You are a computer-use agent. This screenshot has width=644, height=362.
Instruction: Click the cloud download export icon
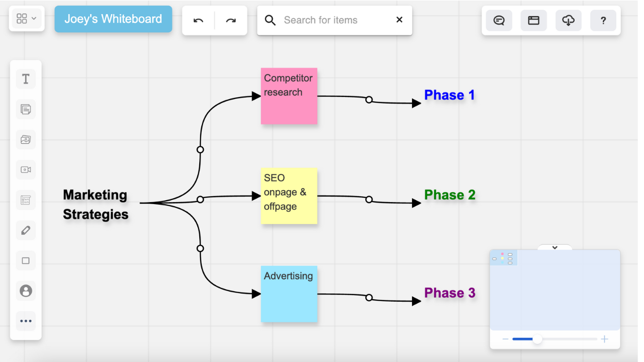(x=568, y=21)
